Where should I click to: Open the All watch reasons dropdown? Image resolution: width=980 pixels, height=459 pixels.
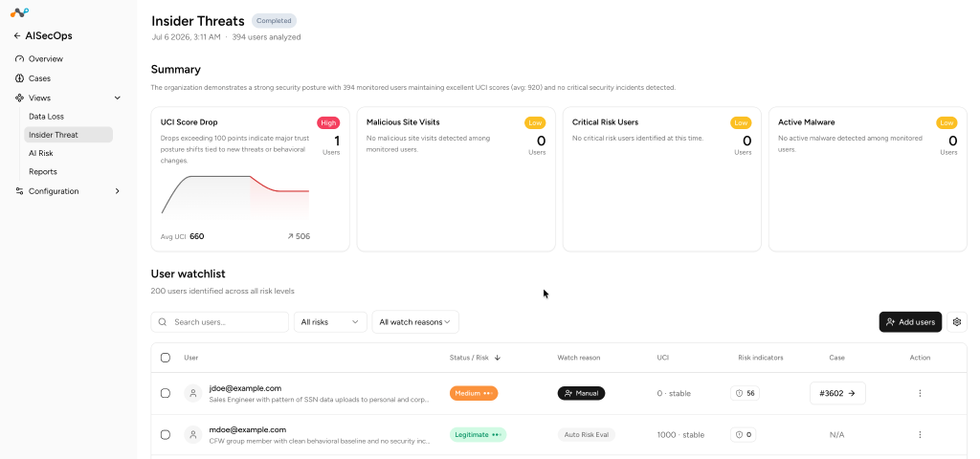(x=415, y=322)
